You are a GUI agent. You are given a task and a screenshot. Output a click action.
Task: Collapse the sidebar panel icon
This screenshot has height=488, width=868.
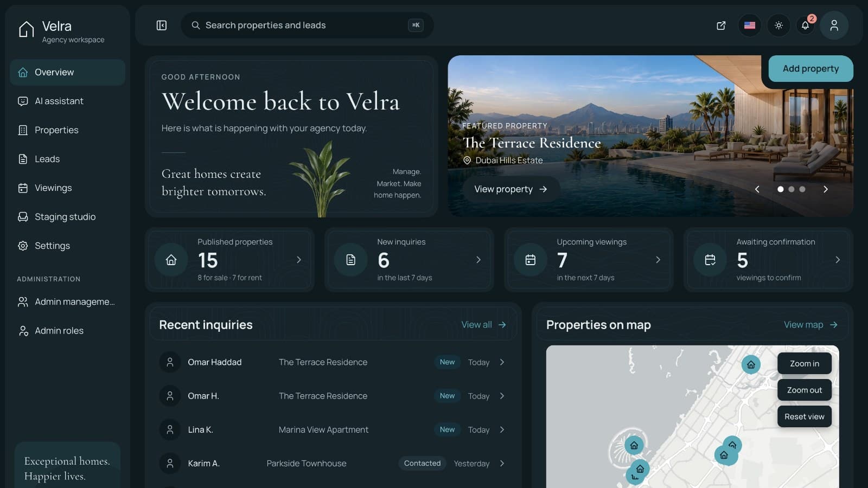tap(162, 25)
